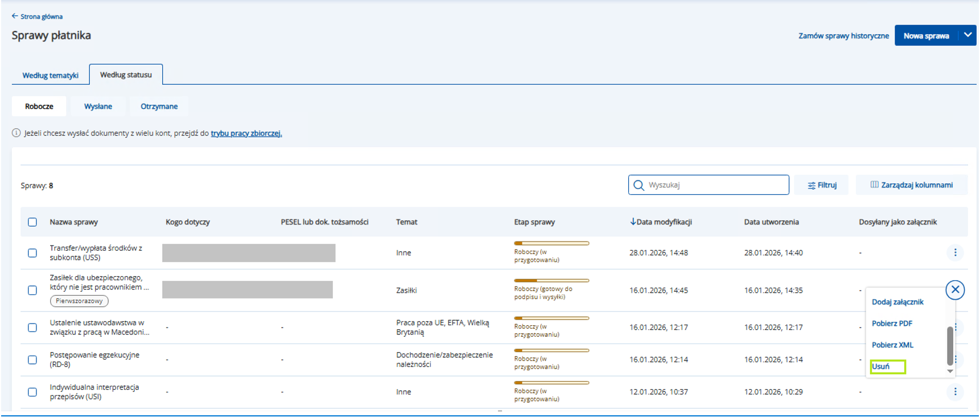Expand the Nowa sprawa dropdown arrow
The image size is (980, 417).
967,35
